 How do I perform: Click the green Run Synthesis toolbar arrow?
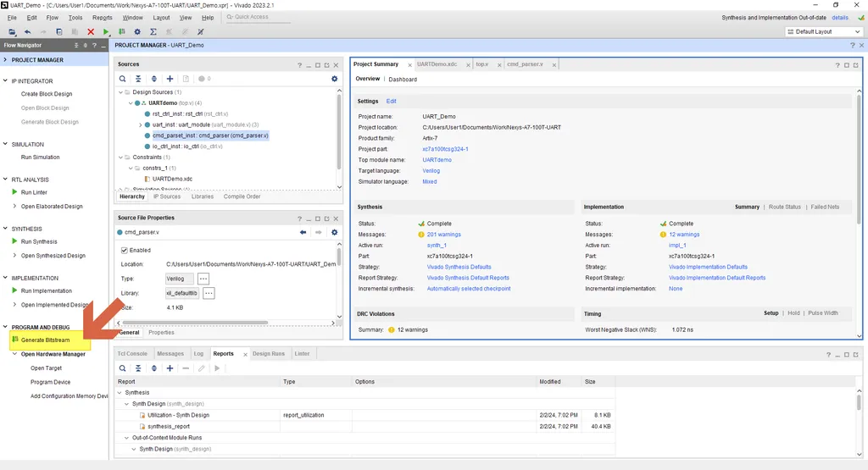tap(106, 32)
